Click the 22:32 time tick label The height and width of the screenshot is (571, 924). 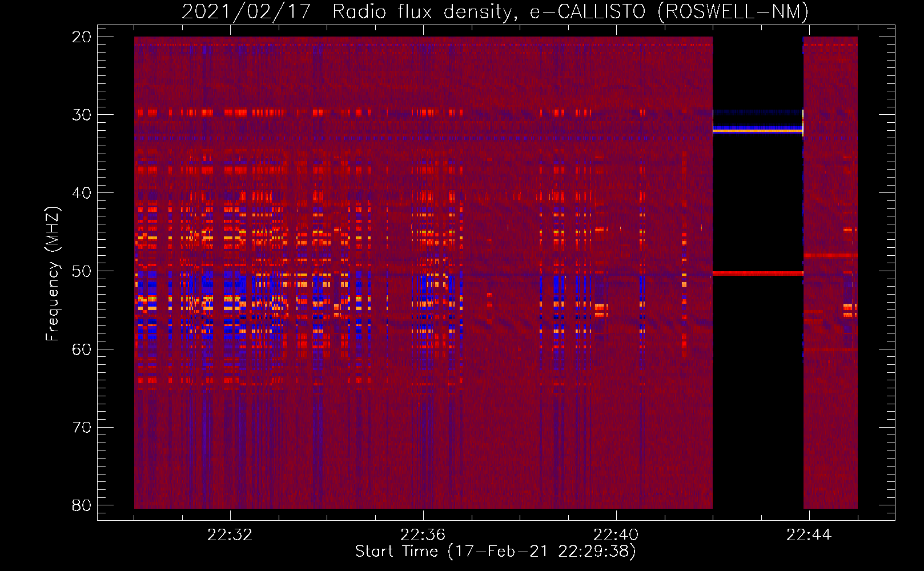[230, 535]
